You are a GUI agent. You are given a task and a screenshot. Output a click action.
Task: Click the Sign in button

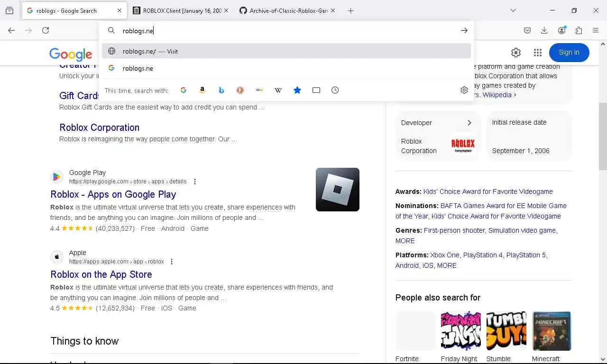(x=569, y=53)
